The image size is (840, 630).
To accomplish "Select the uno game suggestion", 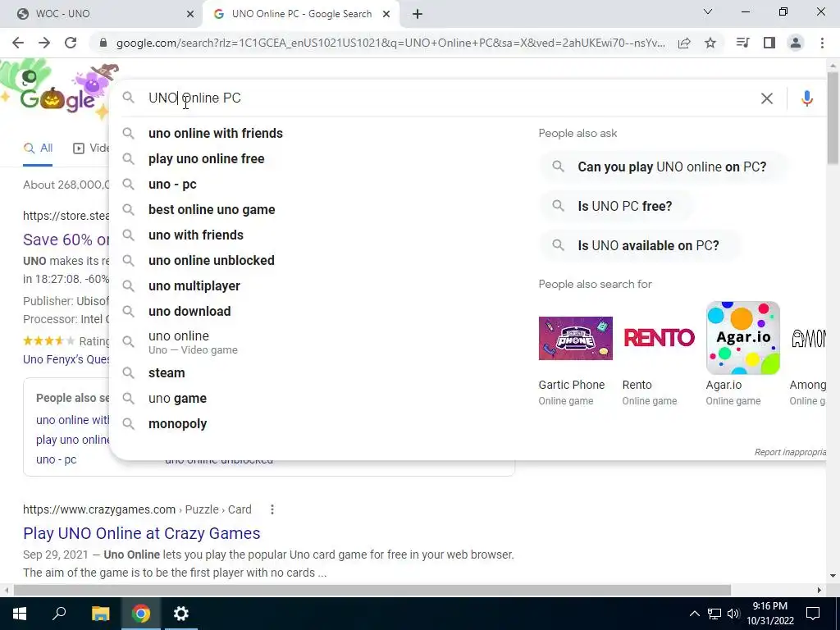I will [177, 399].
